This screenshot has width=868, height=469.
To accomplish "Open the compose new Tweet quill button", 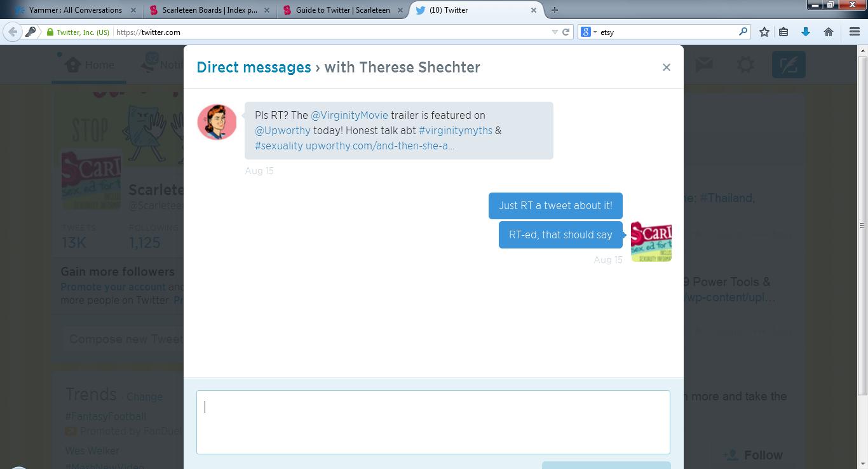I will coord(789,65).
